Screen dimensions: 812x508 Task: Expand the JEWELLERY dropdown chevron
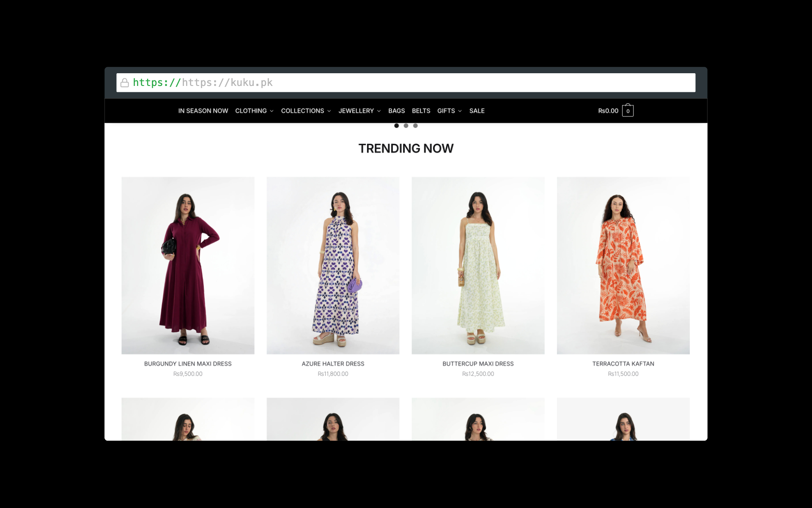pyautogui.click(x=379, y=111)
